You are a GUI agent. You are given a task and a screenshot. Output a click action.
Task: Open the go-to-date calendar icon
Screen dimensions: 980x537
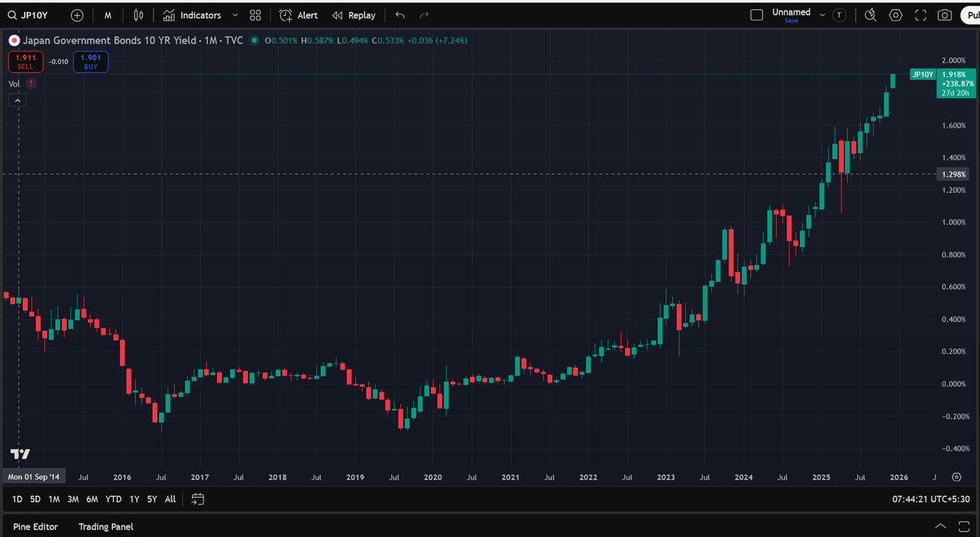pos(198,499)
